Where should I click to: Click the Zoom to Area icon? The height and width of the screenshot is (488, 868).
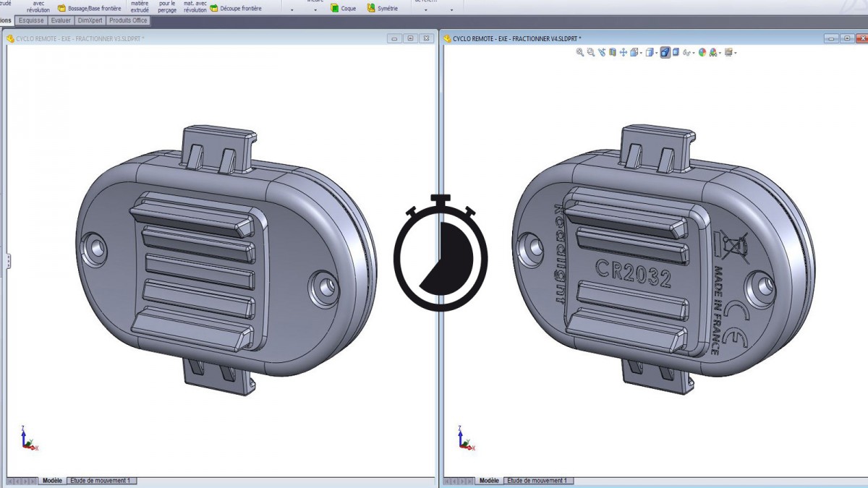pos(591,53)
